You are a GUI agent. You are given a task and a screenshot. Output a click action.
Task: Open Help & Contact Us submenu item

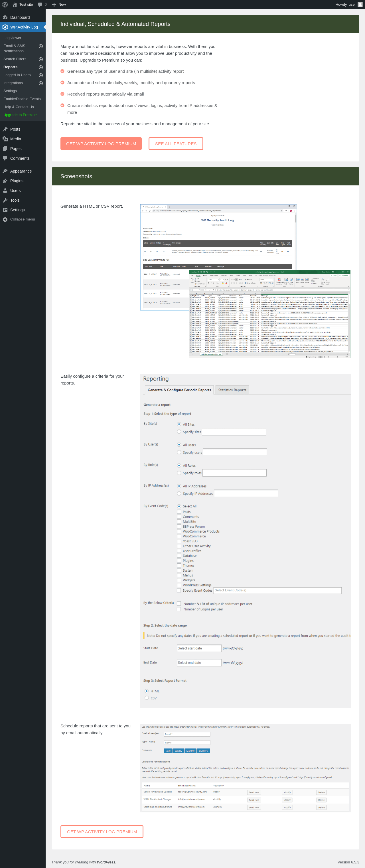click(19, 107)
